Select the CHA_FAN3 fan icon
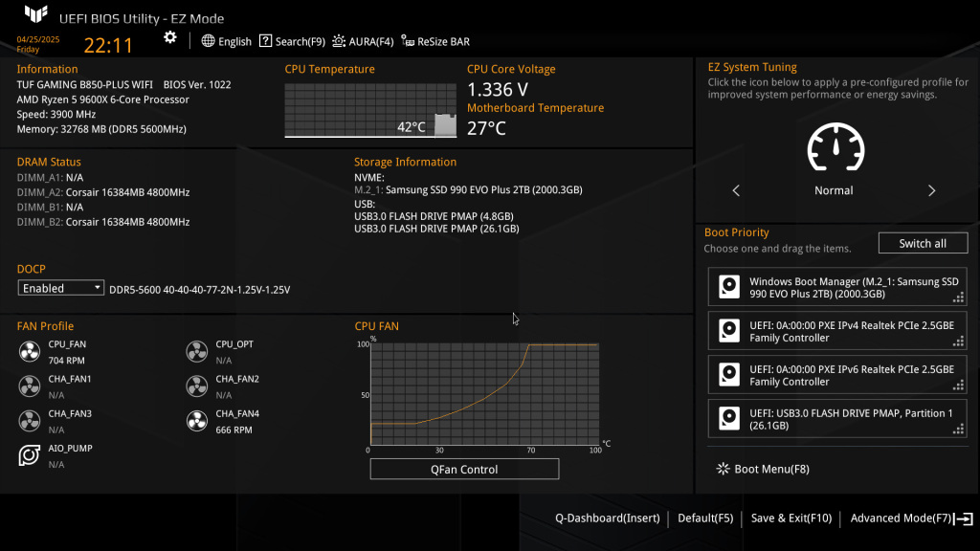The height and width of the screenshot is (551, 980). point(30,421)
